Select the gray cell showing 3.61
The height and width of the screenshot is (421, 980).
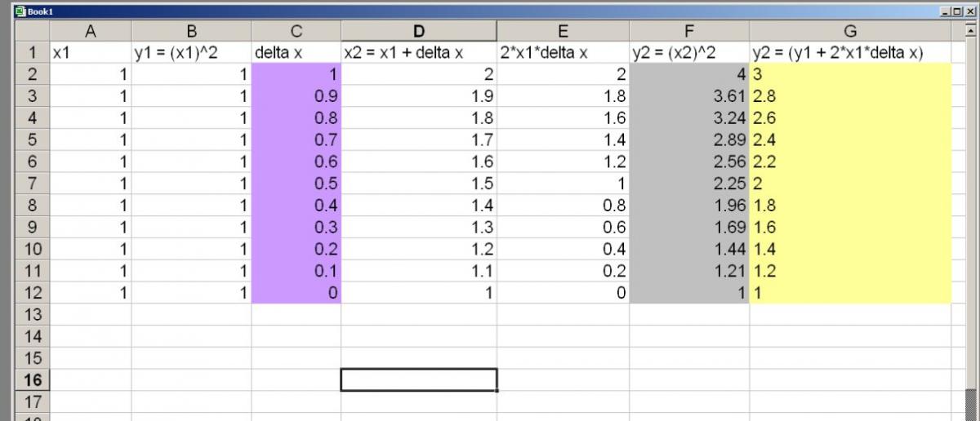click(689, 96)
